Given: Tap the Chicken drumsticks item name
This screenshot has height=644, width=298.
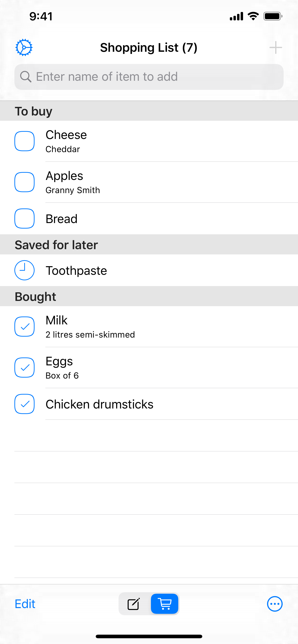Looking at the screenshot, I should 99,404.
